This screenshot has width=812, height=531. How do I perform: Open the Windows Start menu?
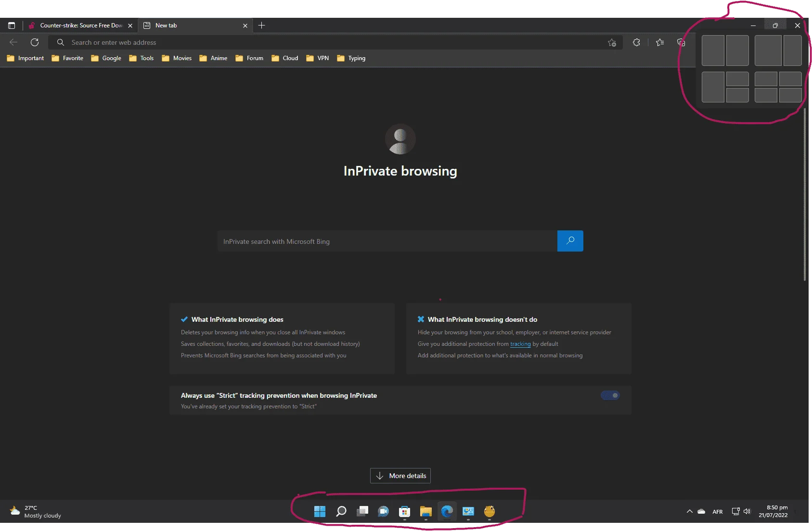click(x=320, y=511)
